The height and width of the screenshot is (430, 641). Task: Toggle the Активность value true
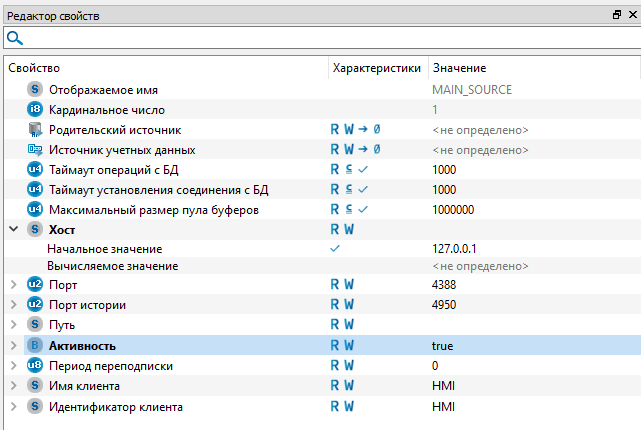pyautogui.click(x=443, y=346)
